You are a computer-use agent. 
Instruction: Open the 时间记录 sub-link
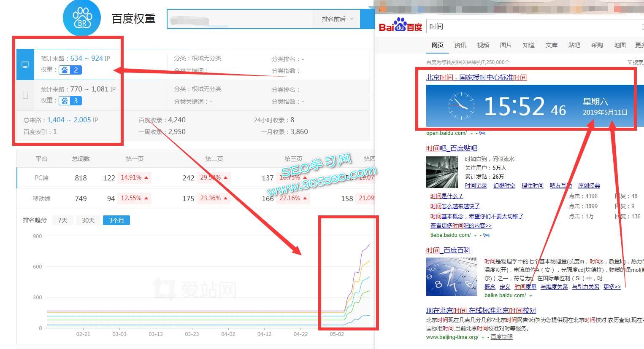click(x=476, y=186)
